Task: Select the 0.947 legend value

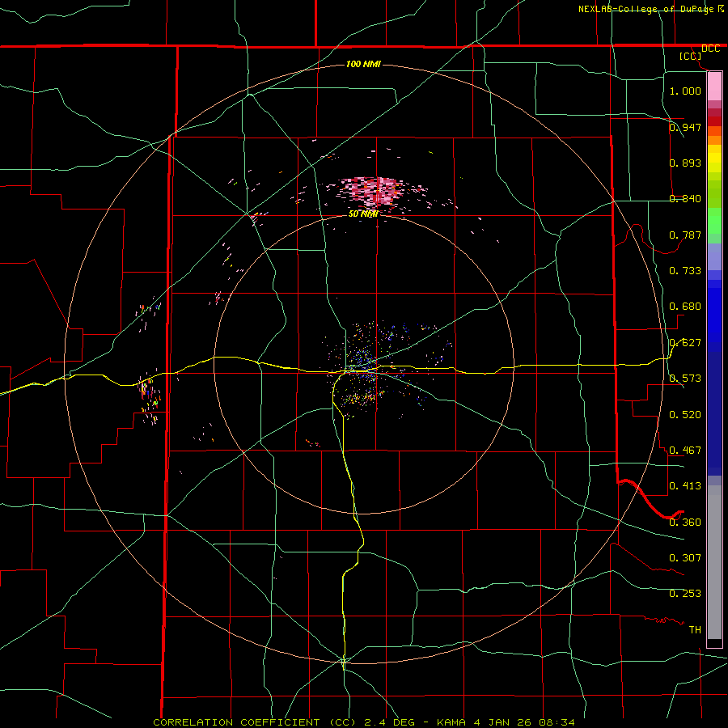Action: tap(685, 127)
